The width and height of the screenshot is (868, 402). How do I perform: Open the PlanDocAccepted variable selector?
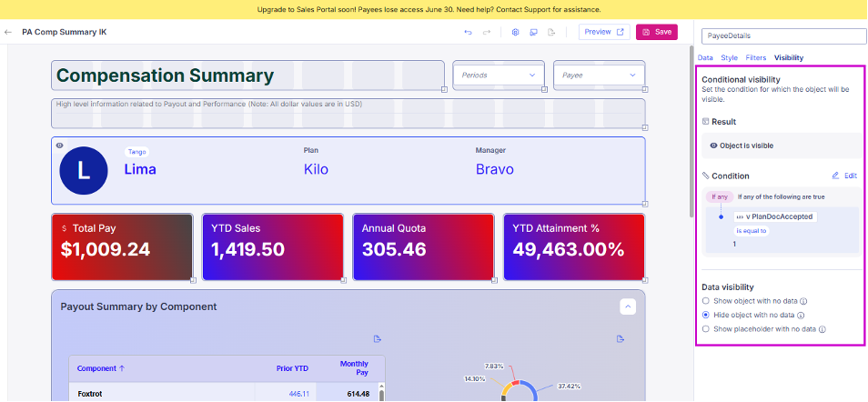pyautogui.click(x=775, y=217)
